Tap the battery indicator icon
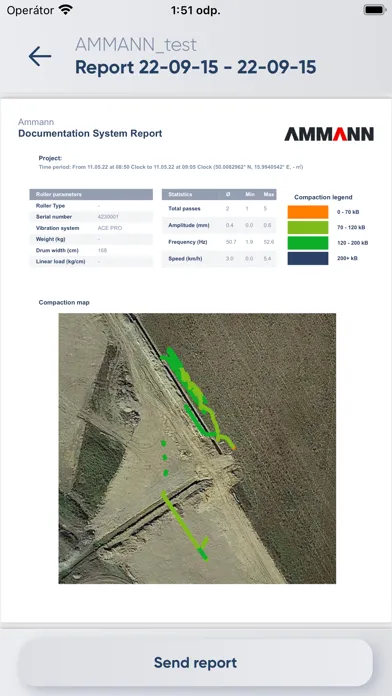The image size is (392, 696). [374, 10]
